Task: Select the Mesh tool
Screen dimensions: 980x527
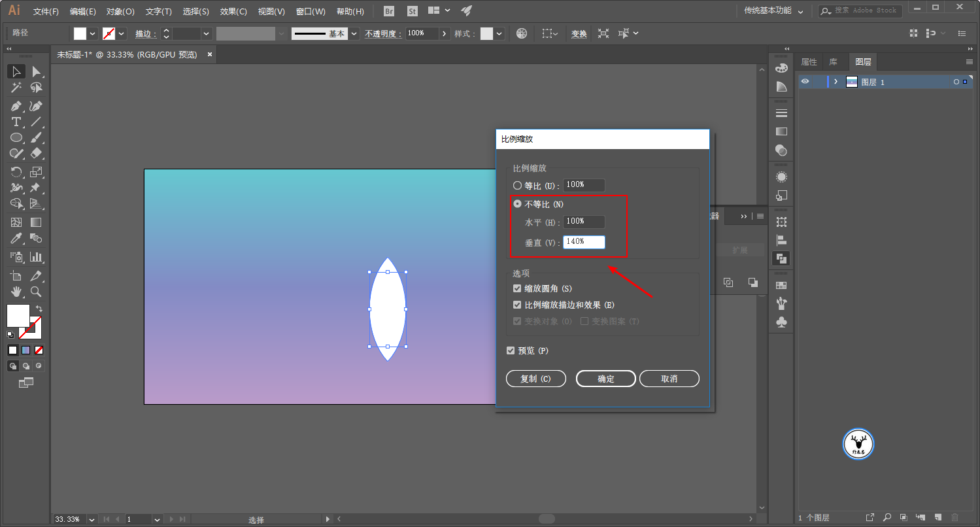Action: [x=16, y=222]
